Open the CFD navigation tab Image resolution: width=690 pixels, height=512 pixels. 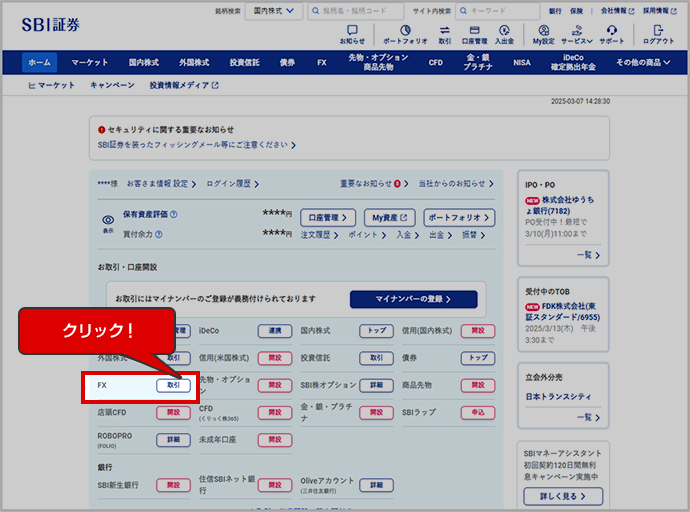point(436,62)
